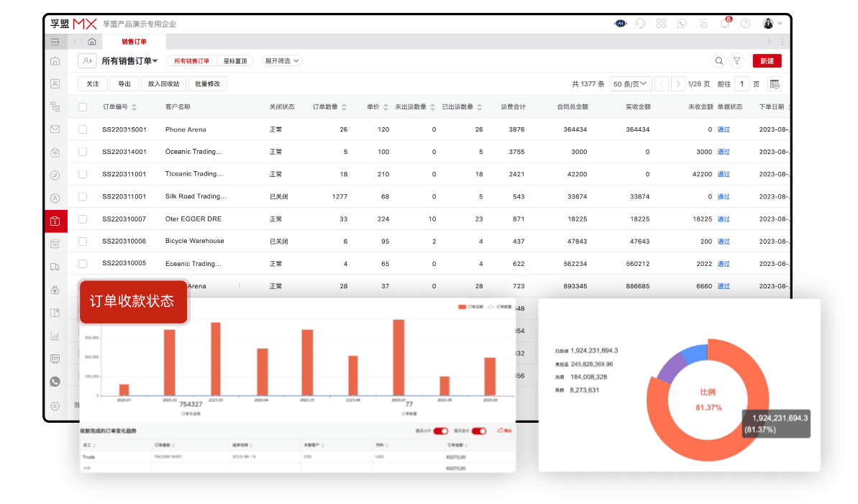Select the 销售订单 tab
The image size is (858, 504).
(134, 42)
